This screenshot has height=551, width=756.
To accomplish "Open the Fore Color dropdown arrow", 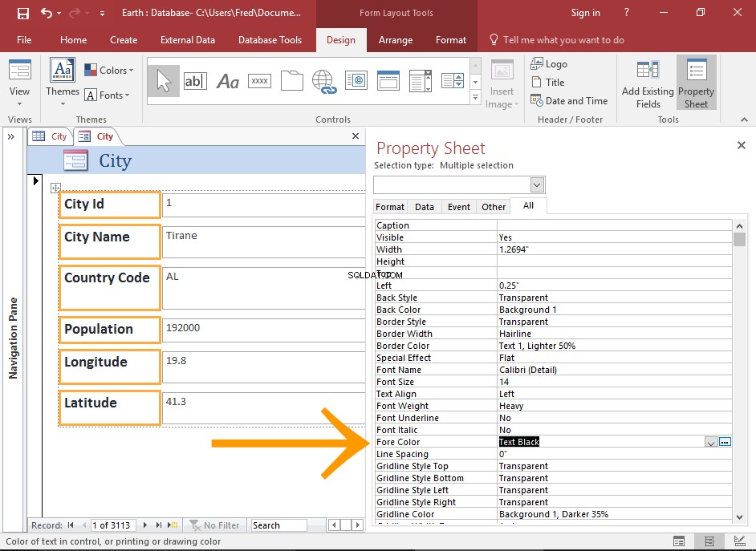I will [x=711, y=442].
